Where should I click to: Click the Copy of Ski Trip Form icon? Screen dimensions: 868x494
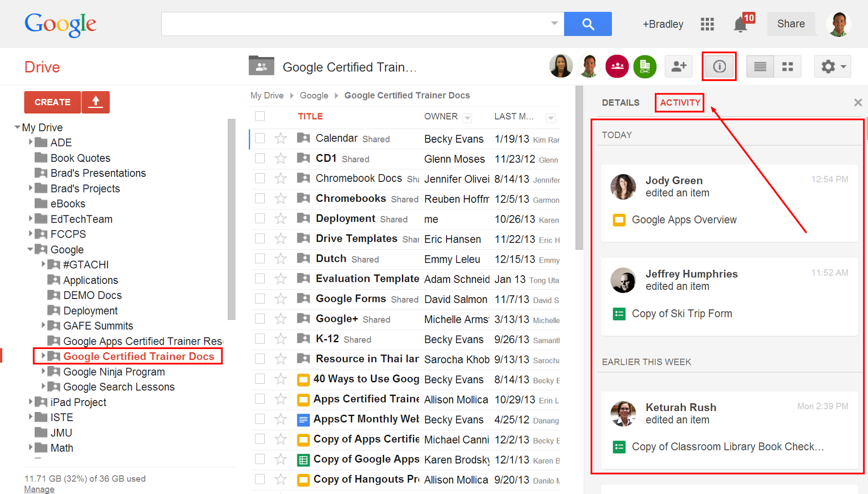619,314
